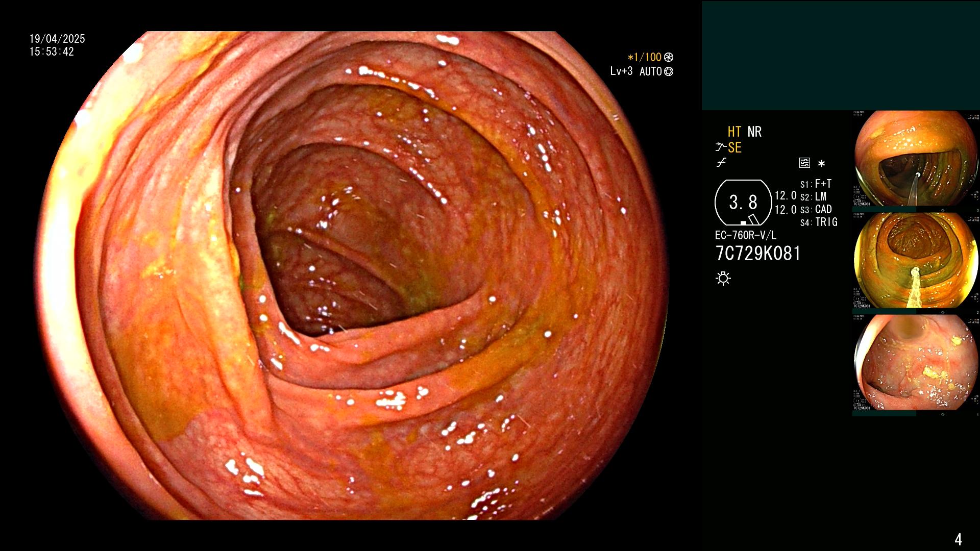Click the Lv+3 brightness level

point(621,71)
